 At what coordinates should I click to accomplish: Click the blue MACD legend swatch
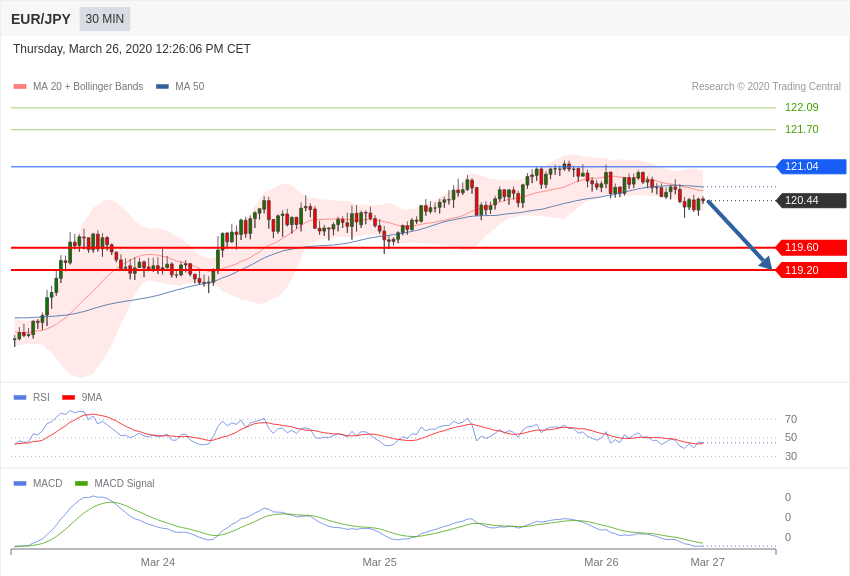point(20,483)
